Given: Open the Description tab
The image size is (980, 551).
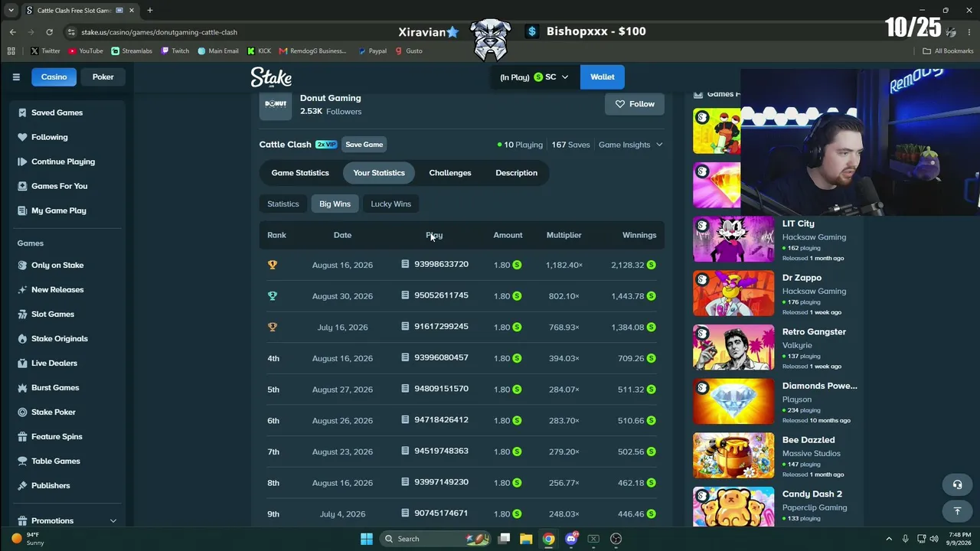Looking at the screenshot, I should [517, 173].
